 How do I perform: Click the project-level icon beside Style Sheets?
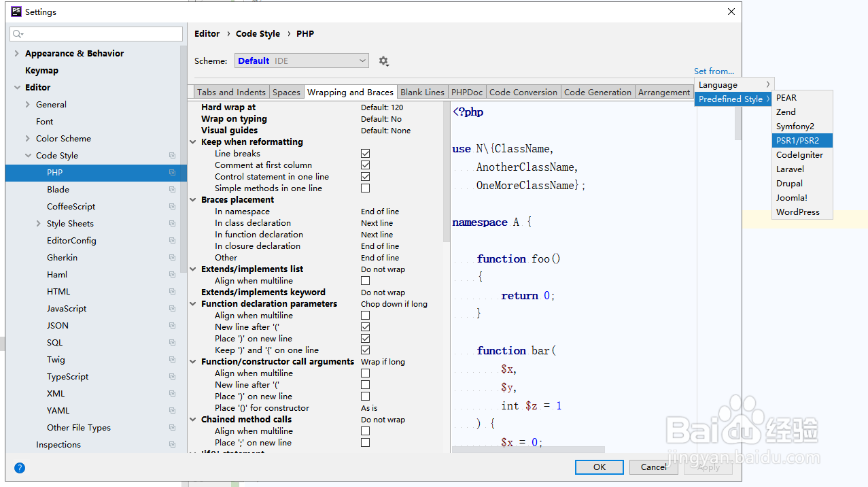click(173, 224)
